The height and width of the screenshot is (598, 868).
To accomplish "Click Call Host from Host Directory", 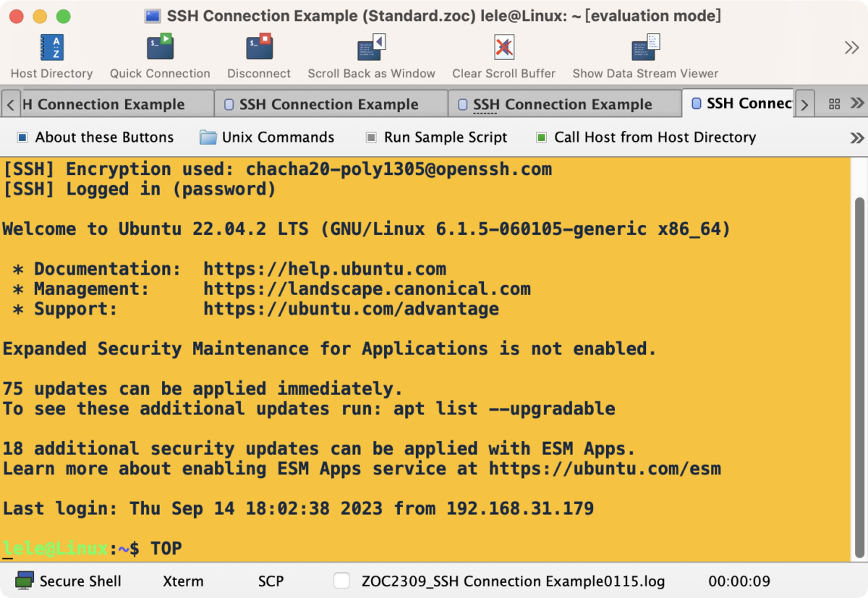I will [x=646, y=137].
